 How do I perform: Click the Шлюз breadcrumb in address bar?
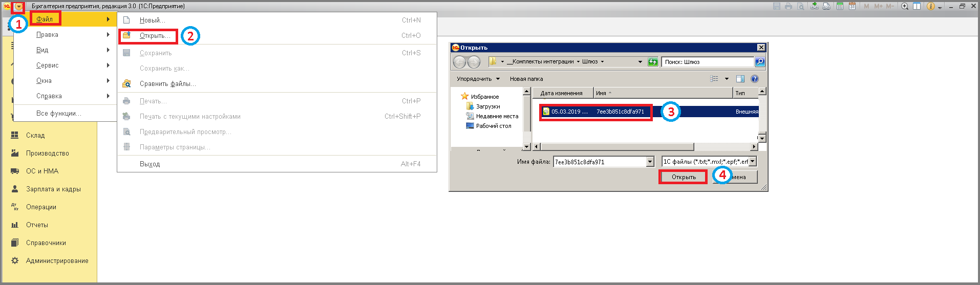pos(590,61)
